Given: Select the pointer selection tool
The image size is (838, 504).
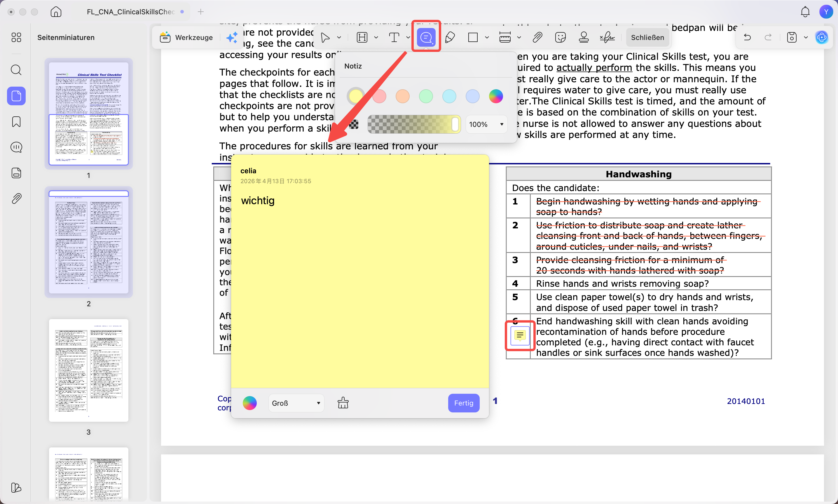Looking at the screenshot, I should click(325, 37).
